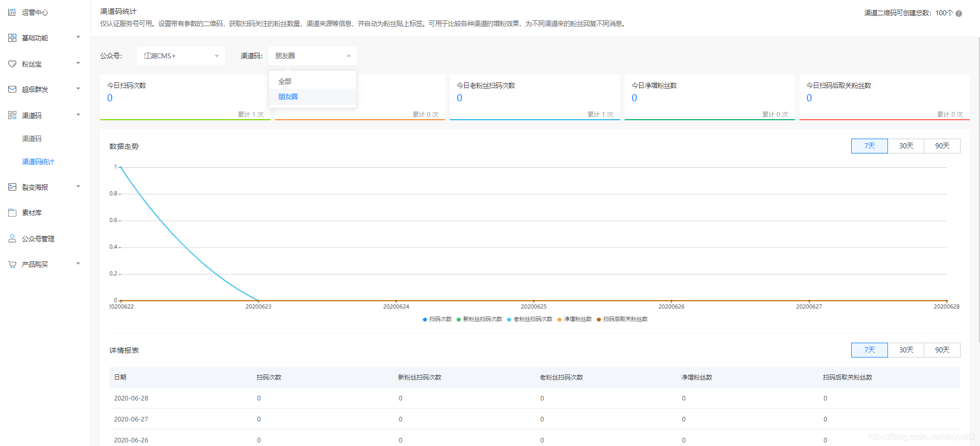Click the 产品购买 cart icon
Screen dimensions: 980x446
12,264
